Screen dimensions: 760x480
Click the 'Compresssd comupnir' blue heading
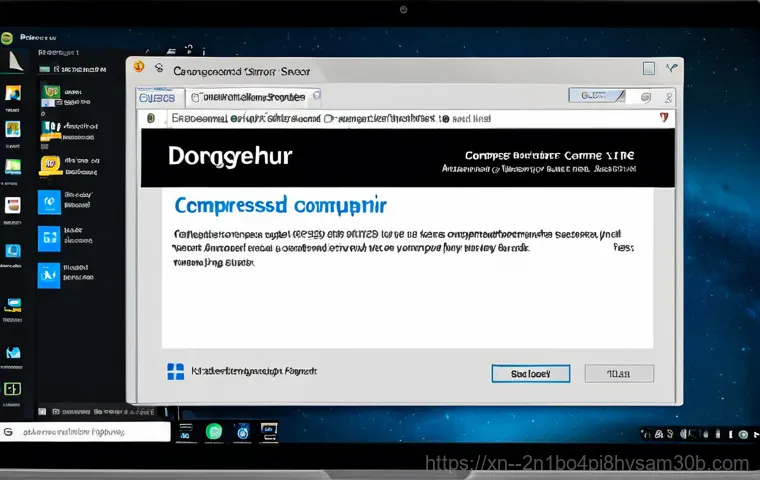point(280,206)
